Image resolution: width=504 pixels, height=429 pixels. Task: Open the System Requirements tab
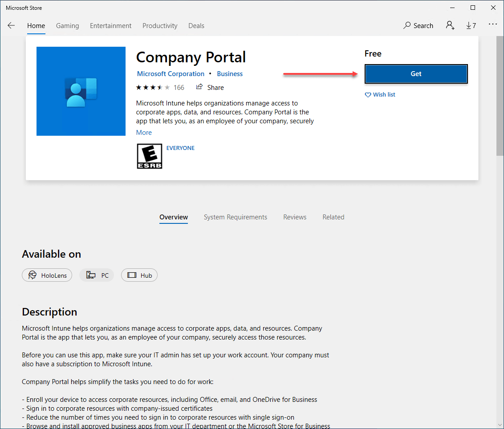235,217
